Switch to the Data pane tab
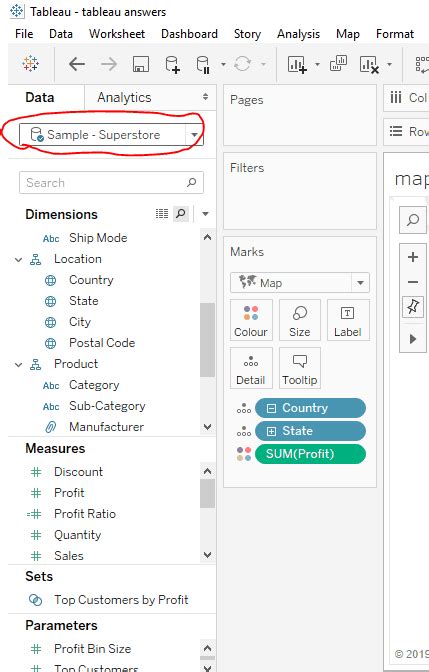Viewport: 429px width, 672px height. point(40,98)
